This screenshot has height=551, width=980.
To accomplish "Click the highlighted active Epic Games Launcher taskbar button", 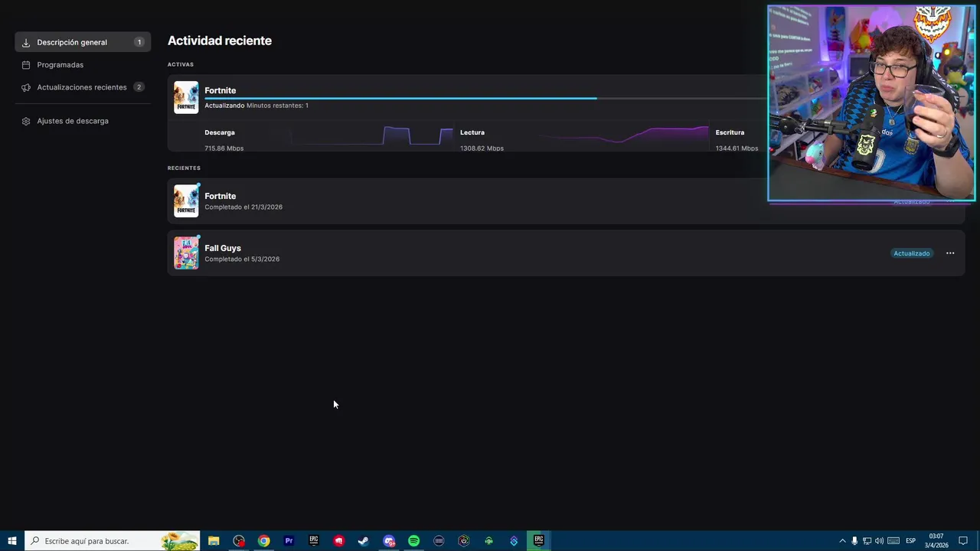I will (539, 541).
